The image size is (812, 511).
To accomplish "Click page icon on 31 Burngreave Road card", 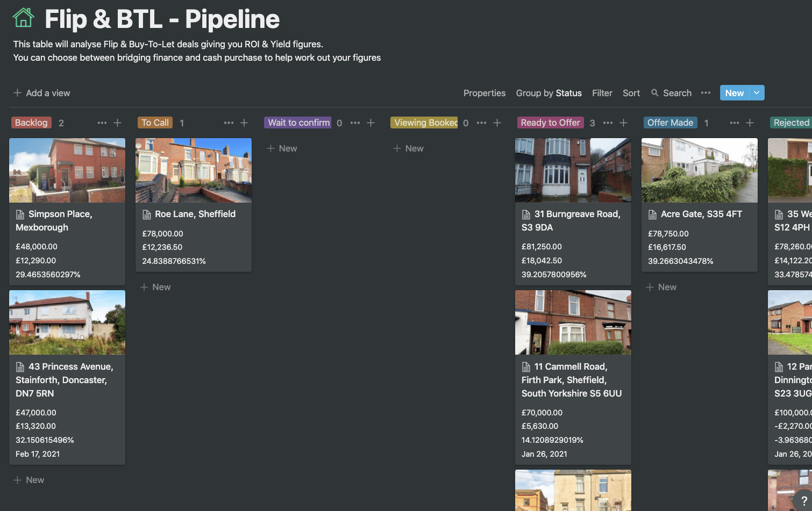I will click(526, 214).
